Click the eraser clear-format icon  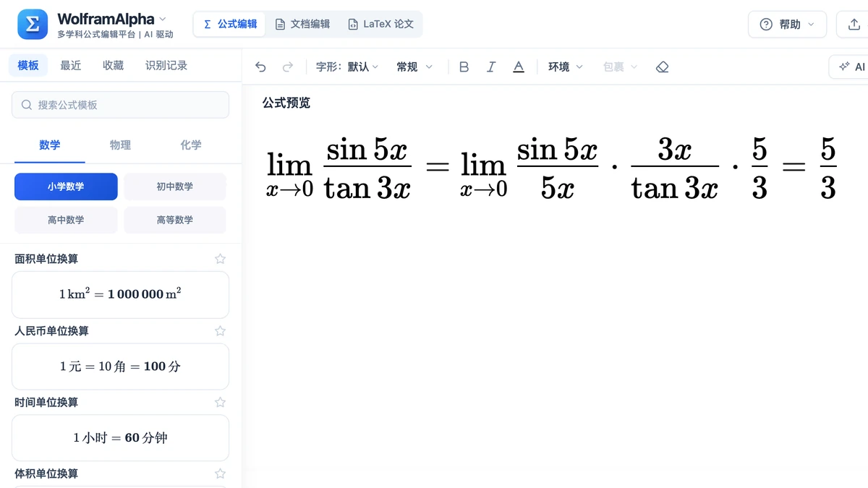coord(662,67)
